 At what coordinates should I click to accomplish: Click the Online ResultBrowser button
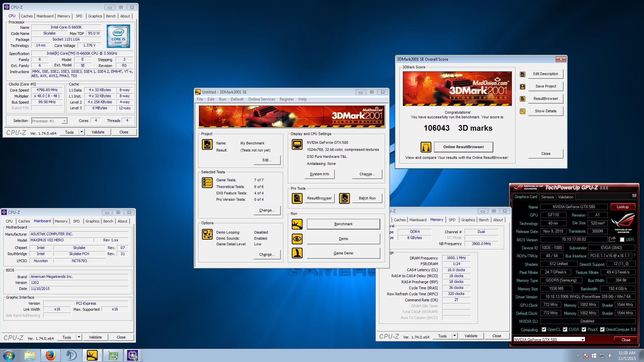[464, 147]
